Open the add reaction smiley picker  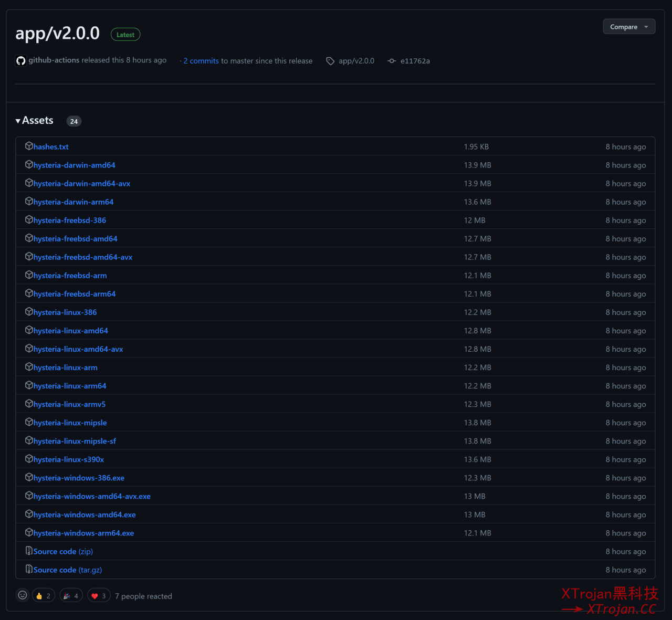pos(23,595)
